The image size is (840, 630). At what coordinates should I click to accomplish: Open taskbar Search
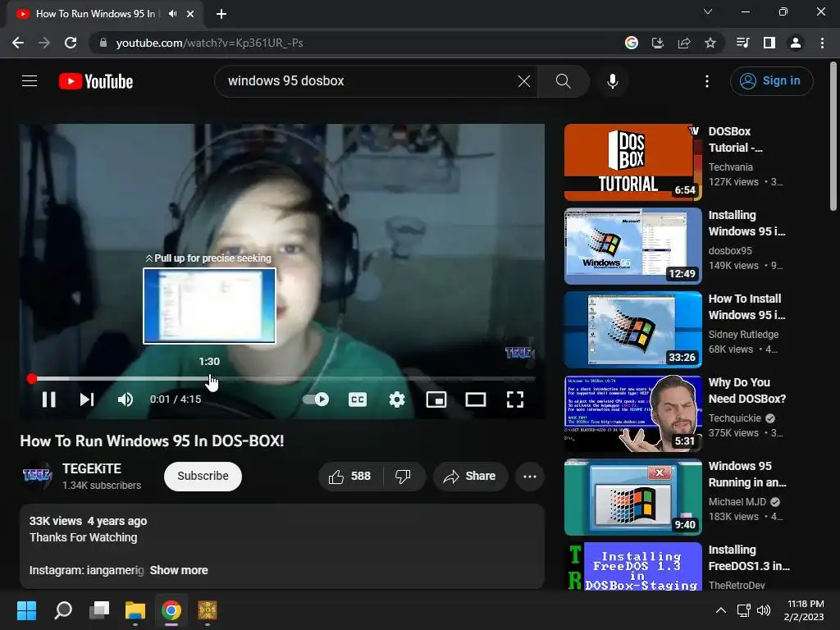point(63,610)
